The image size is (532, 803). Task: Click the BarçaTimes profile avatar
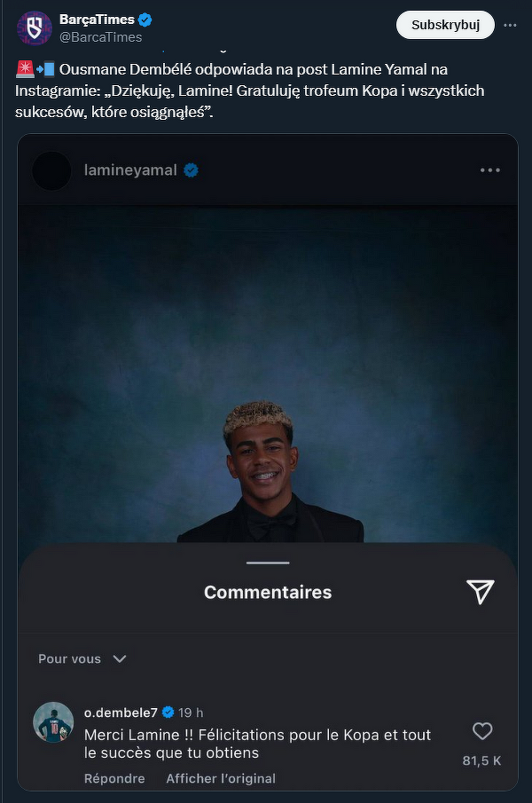35,28
